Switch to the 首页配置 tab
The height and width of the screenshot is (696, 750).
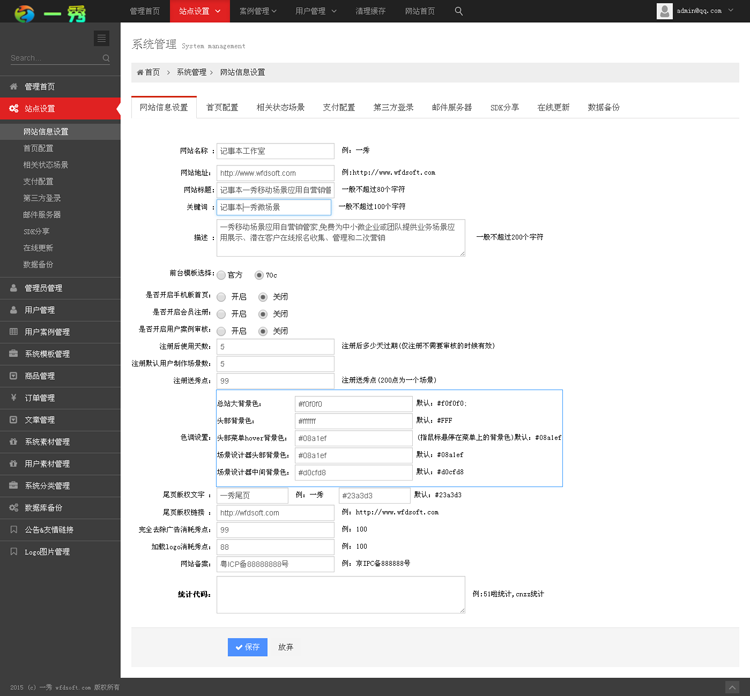[222, 107]
